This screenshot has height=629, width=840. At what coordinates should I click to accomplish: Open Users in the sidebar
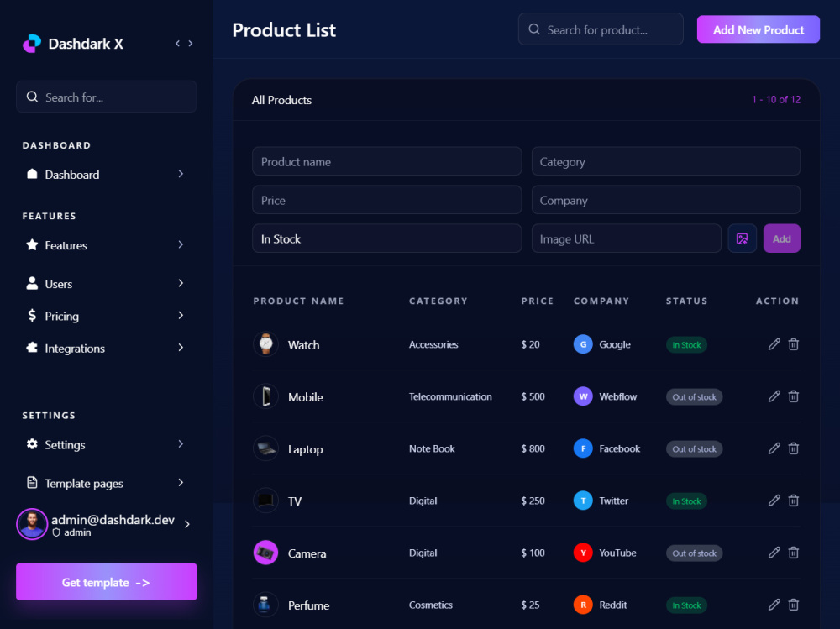point(106,283)
